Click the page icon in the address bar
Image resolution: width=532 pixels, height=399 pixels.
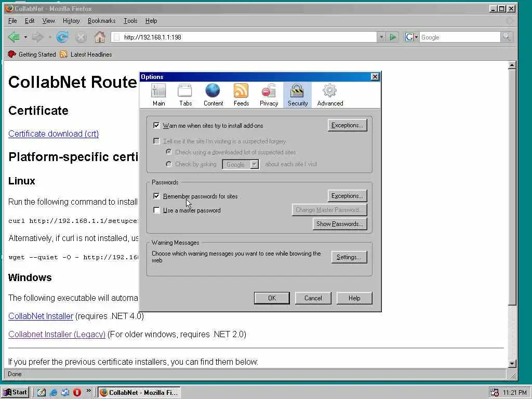click(x=116, y=37)
